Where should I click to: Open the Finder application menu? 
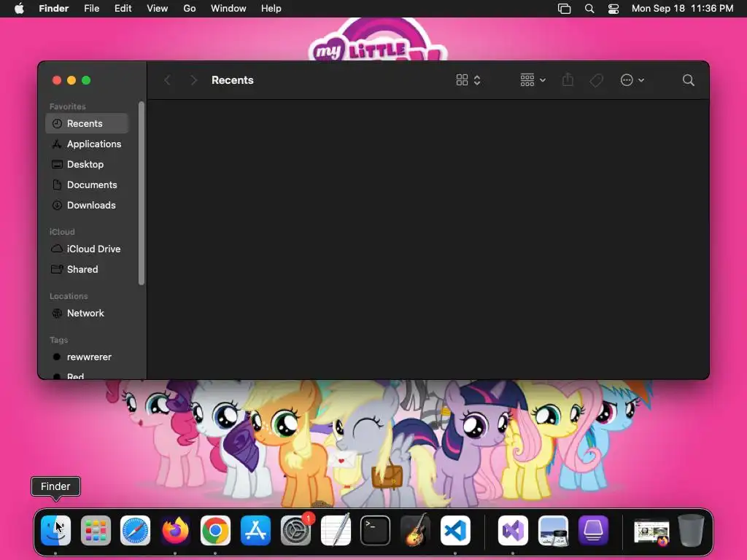point(54,9)
